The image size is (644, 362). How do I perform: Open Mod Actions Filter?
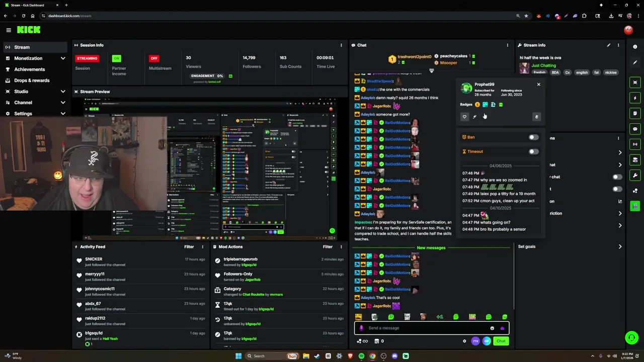point(328,247)
